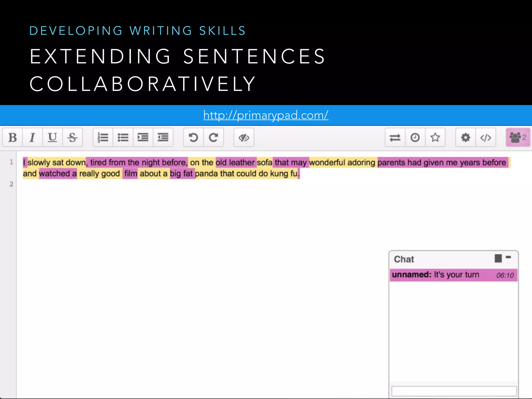Viewport: 532px width, 399px height.
Task: Show connected users list
Action: click(518, 137)
